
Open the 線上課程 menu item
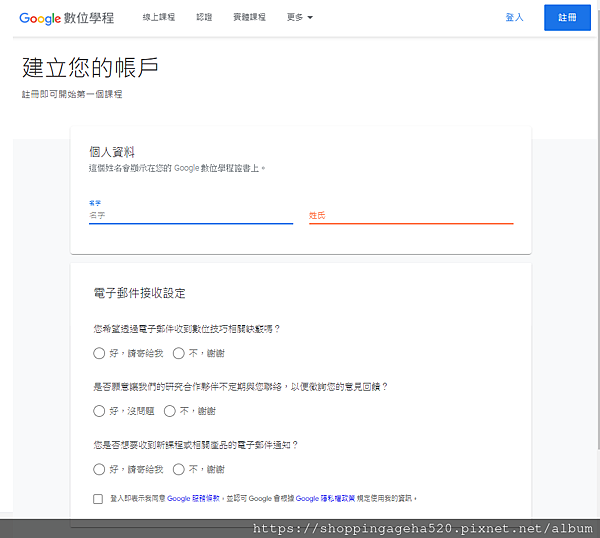[159, 17]
